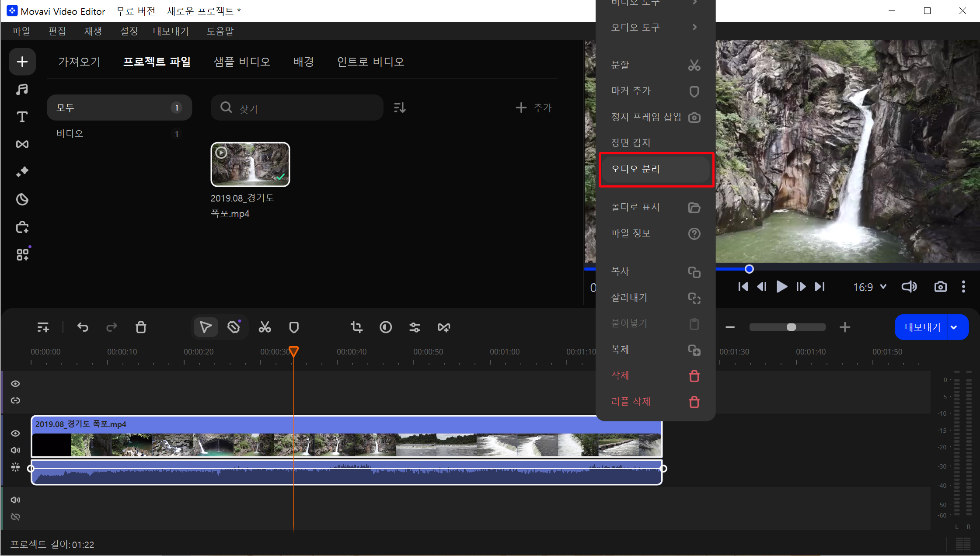The image size is (980, 556).
Task: Click the Stickers clock-shaped sidebar icon
Action: pyautogui.click(x=22, y=199)
